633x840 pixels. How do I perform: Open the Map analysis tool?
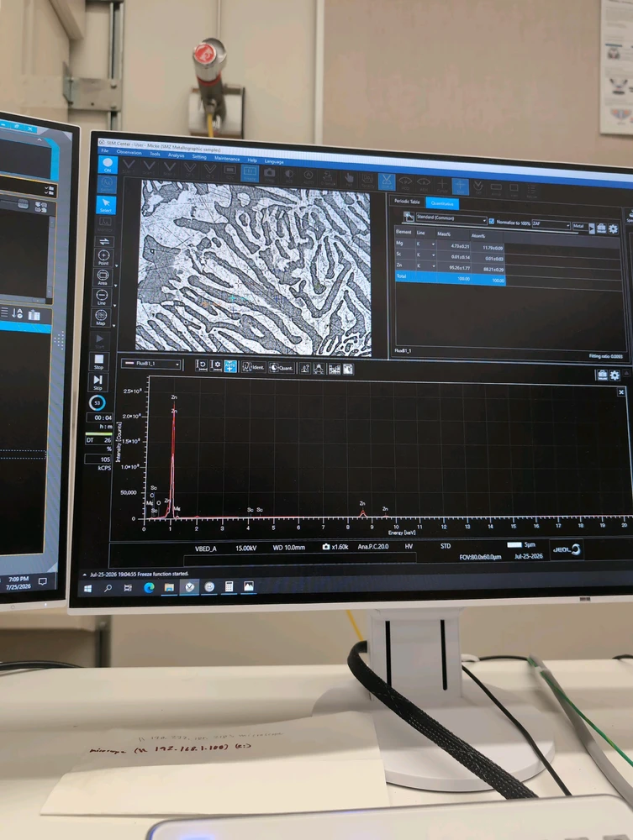(101, 318)
